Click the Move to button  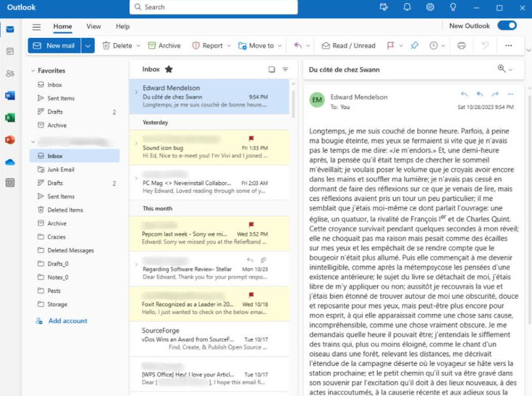click(x=256, y=46)
